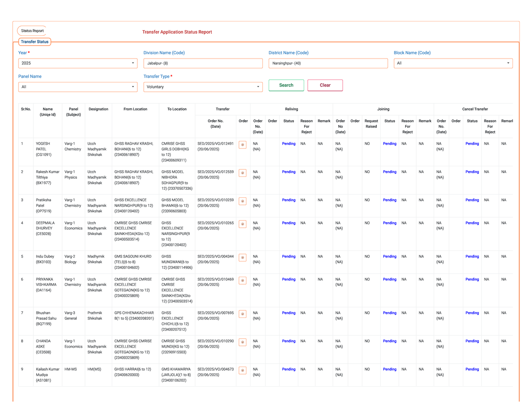Click order number SED/2025/VO/010290

[215, 341]
